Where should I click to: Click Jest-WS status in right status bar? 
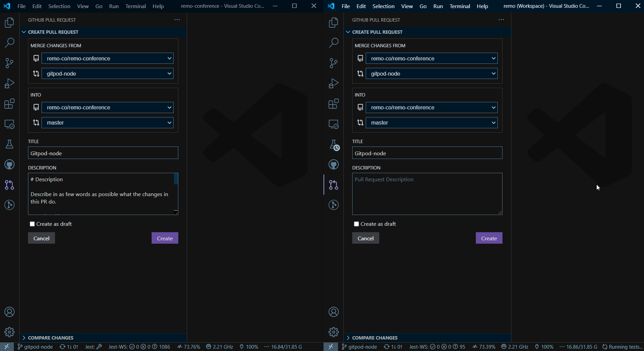pos(437,347)
